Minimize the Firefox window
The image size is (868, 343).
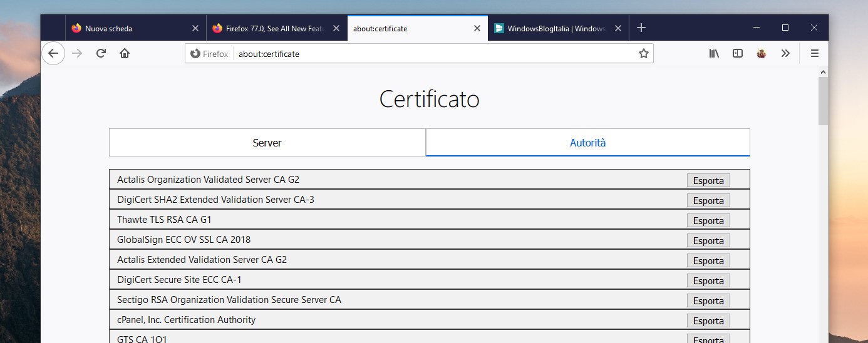[757, 28]
